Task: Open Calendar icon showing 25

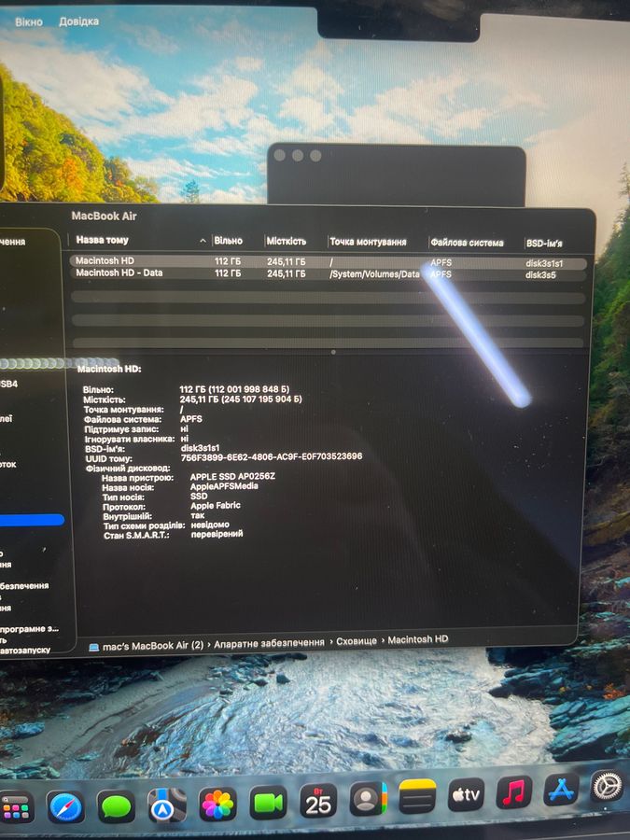Action: pyautogui.click(x=318, y=801)
